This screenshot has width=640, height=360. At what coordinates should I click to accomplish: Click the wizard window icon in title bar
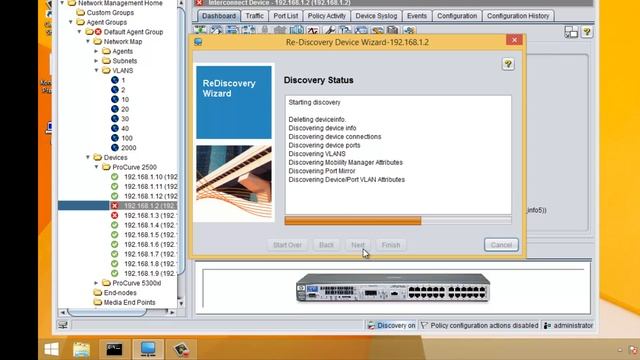[198, 42]
